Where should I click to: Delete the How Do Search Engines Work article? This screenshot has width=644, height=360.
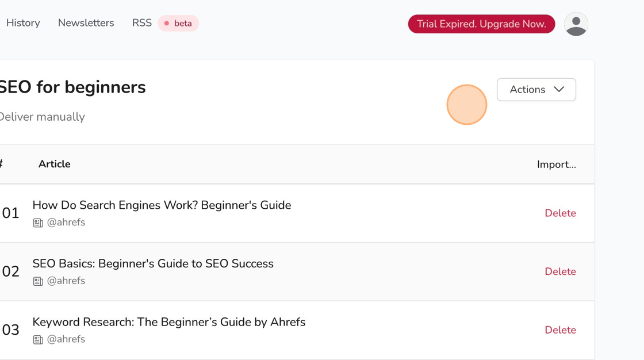coord(560,213)
